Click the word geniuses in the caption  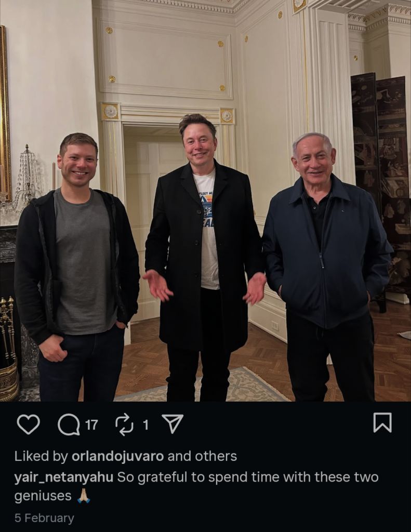43,496
